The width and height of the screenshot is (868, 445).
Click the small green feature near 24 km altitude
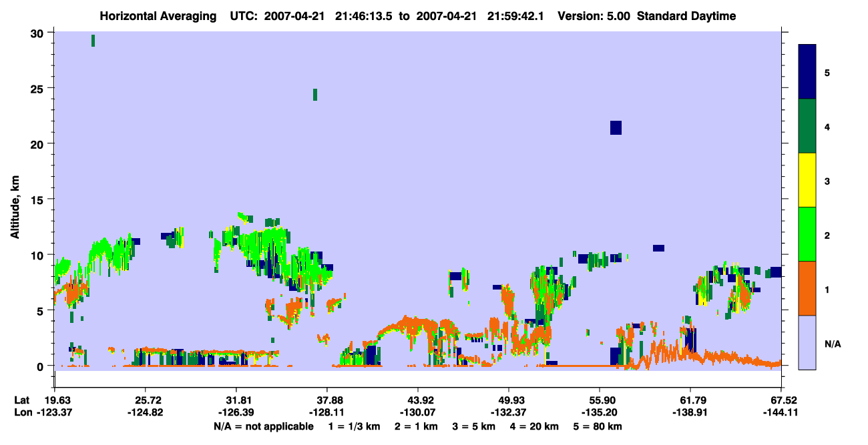315,95
